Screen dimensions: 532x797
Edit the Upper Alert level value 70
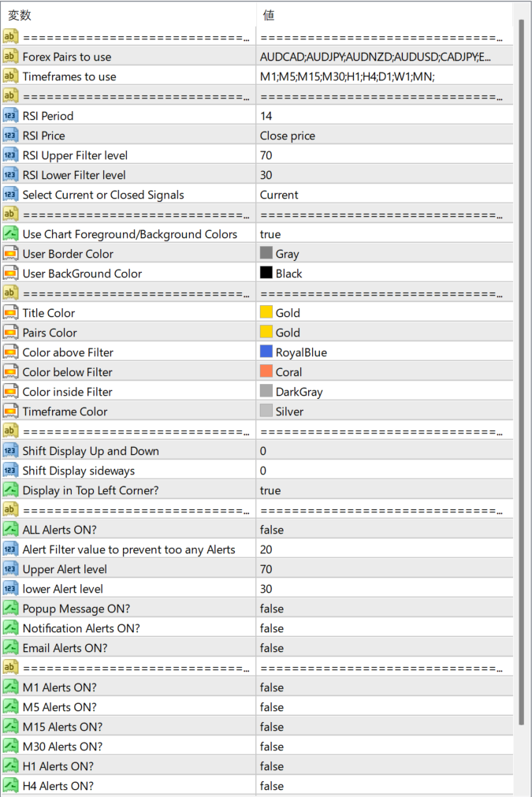[385, 568]
